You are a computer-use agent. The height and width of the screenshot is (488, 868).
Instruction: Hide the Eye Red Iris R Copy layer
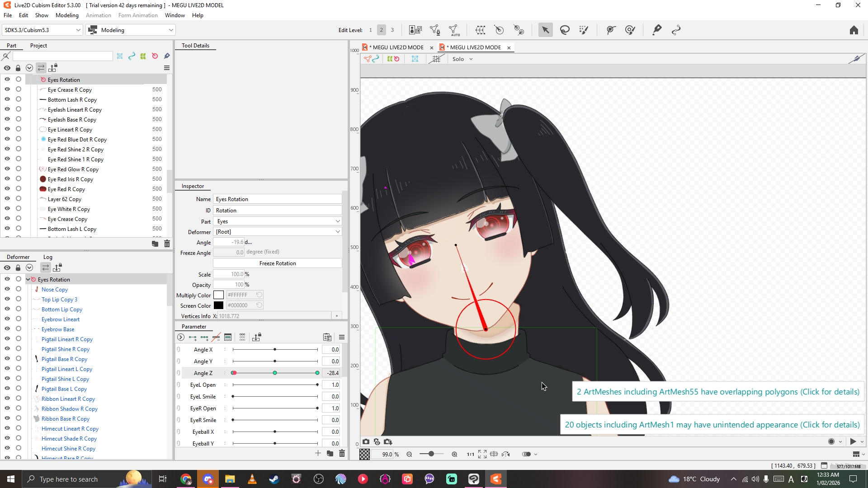7,179
